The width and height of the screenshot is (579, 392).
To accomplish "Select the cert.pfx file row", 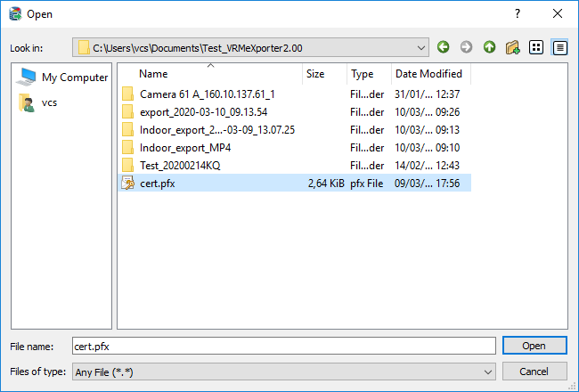I will tap(295, 184).
